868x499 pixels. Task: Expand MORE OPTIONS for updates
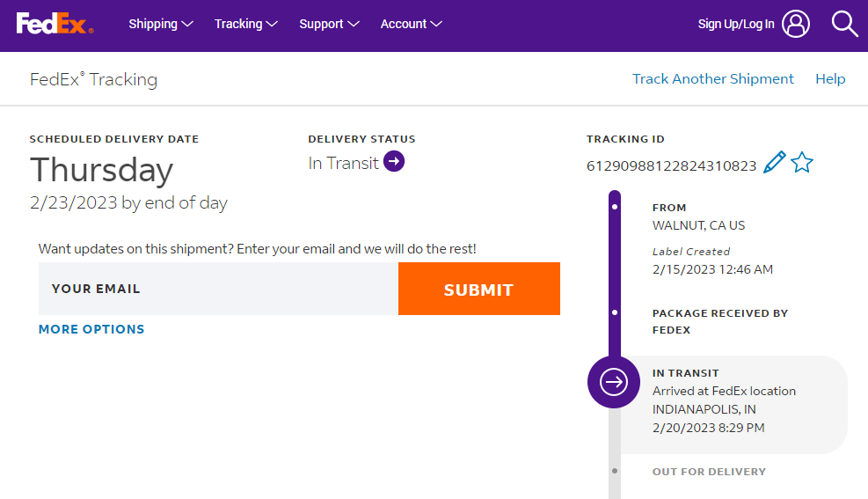click(x=91, y=329)
